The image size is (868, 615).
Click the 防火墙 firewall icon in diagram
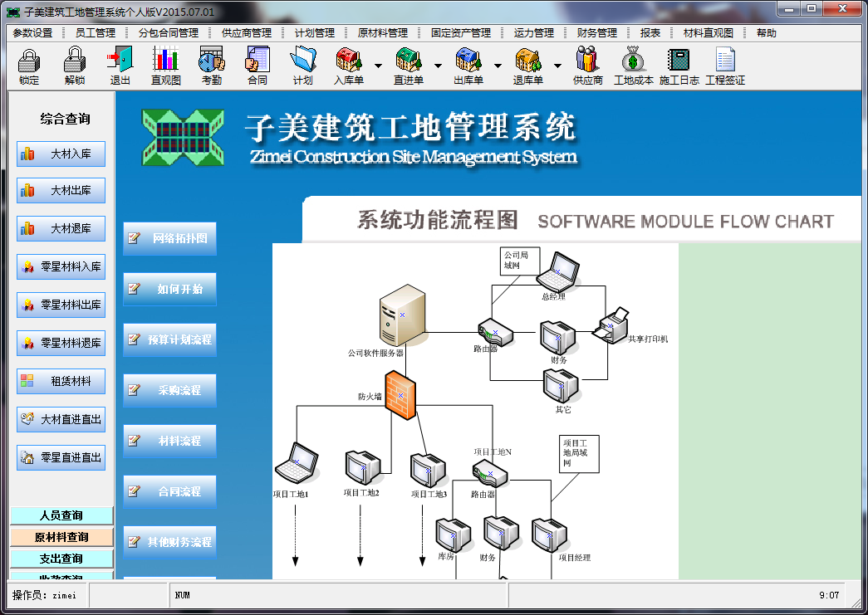coord(400,395)
